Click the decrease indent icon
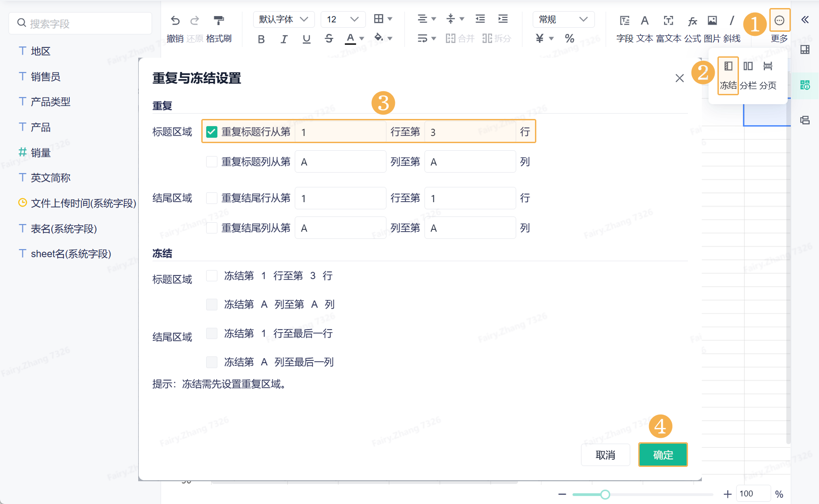Screen dimensions: 819x504 (x=480, y=19)
